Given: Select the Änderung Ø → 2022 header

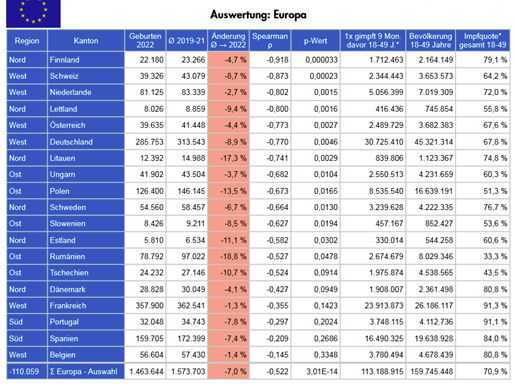Looking at the screenshot, I should 228,41.
